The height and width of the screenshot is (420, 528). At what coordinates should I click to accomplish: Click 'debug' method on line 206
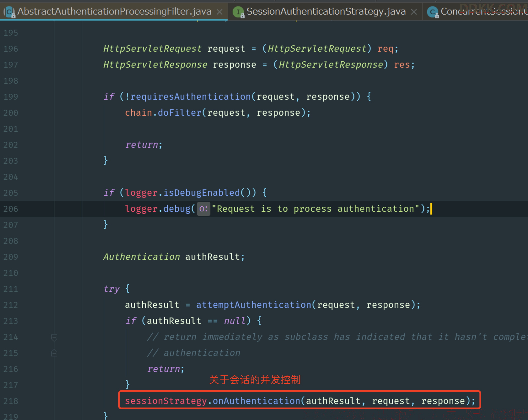point(177,209)
